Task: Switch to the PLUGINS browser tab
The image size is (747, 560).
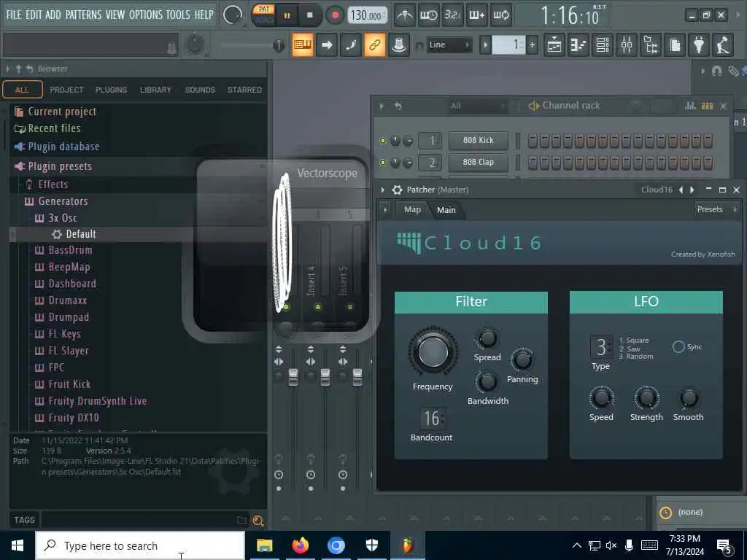Action: click(x=111, y=90)
